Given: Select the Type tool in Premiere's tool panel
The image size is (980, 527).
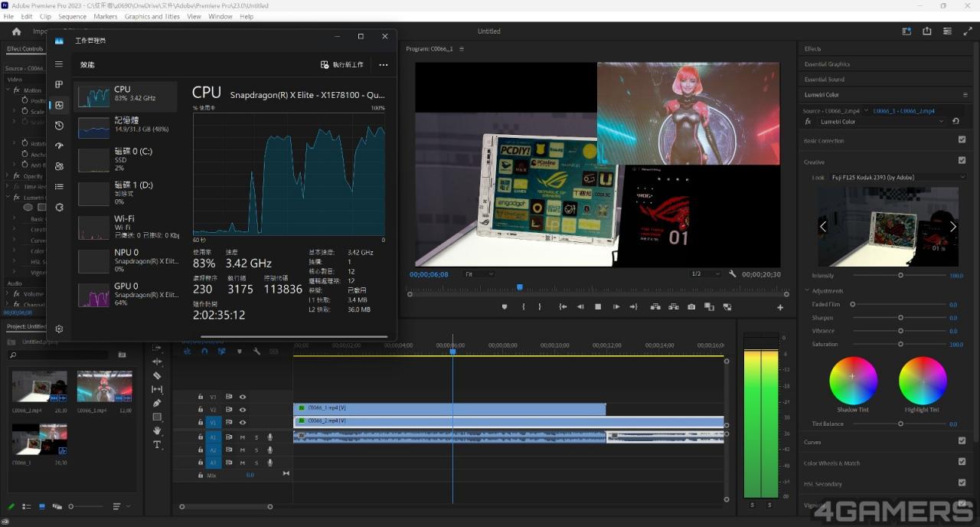Looking at the screenshot, I should pos(157,444).
